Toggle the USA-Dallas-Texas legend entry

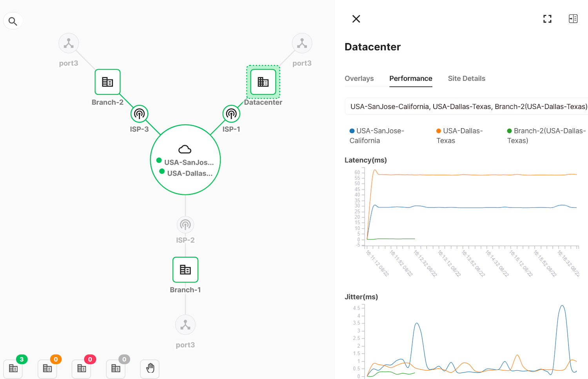(x=459, y=135)
